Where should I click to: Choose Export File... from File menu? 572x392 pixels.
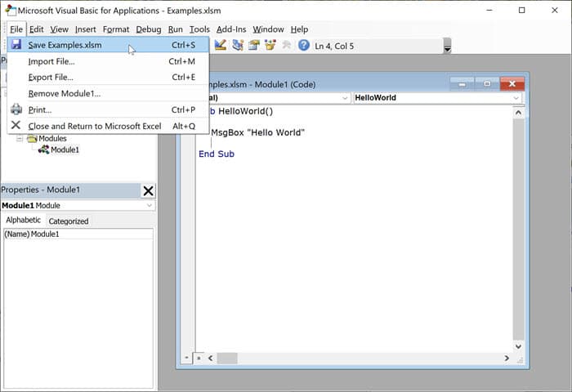pos(108,78)
